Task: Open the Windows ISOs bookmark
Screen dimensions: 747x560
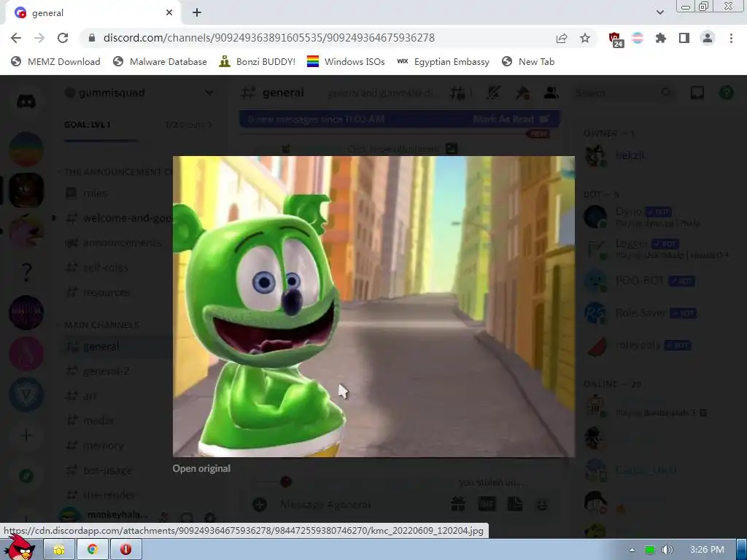Action: (x=346, y=61)
